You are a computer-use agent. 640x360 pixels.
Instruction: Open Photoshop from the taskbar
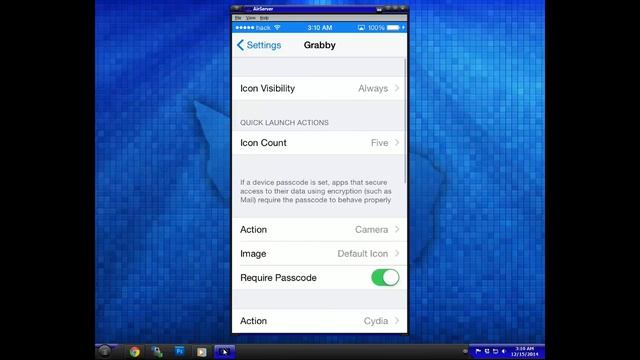point(180,351)
